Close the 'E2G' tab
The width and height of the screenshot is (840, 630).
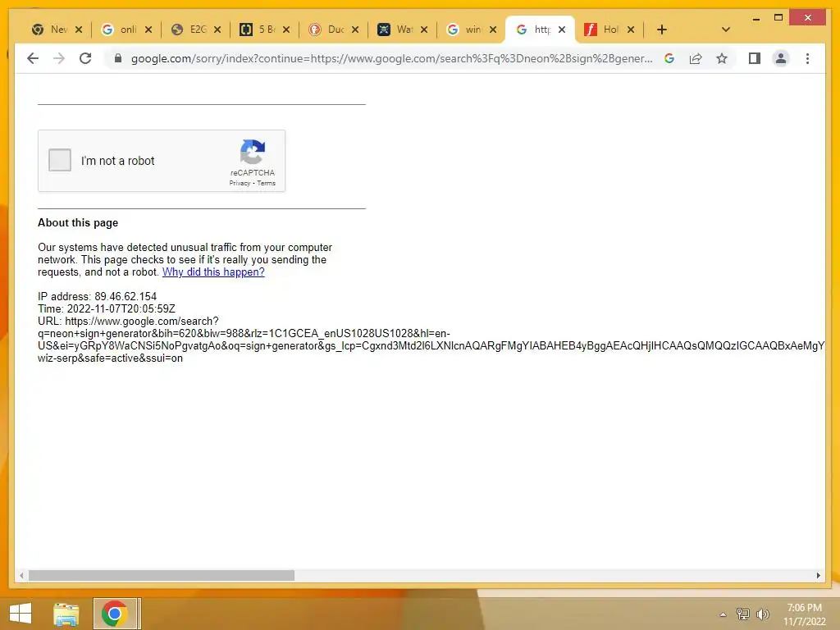pyautogui.click(x=217, y=30)
